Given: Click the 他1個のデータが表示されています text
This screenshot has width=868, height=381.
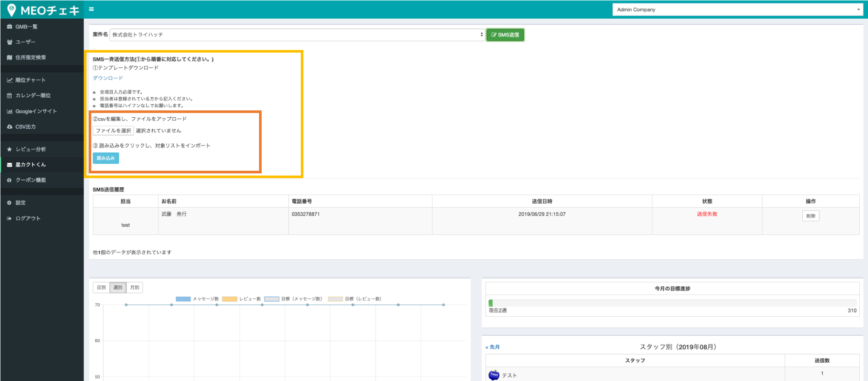Looking at the screenshot, I should tap(132, 252).
